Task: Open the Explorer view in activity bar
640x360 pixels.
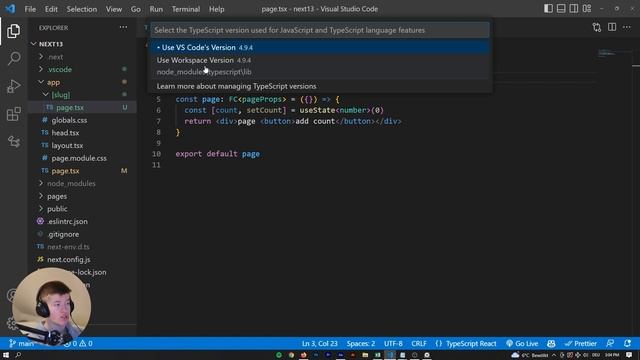Action: point(13,31)
